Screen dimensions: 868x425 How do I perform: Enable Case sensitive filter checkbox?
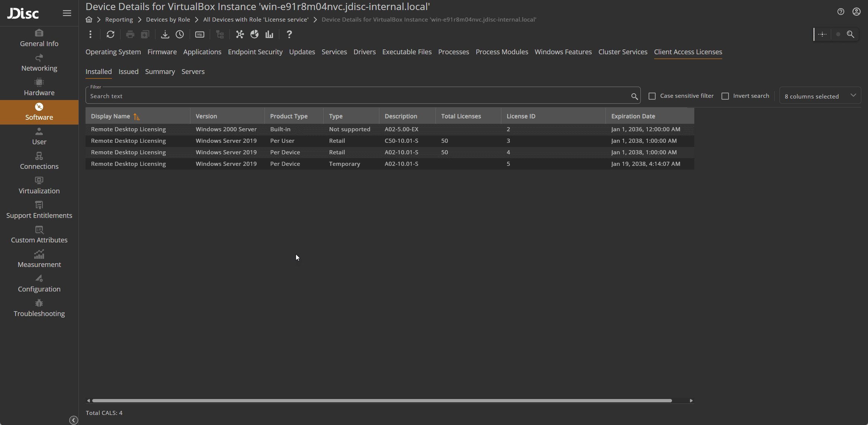pyautogui.click(x=652, y=96)
